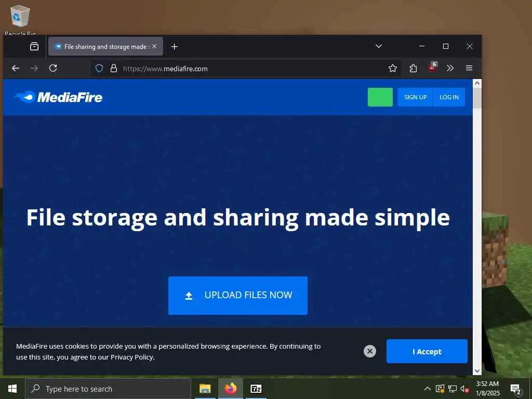Viewport: 532px width, 399px height.
Task: View site security via padlock icon
Action: click(114, 69)
